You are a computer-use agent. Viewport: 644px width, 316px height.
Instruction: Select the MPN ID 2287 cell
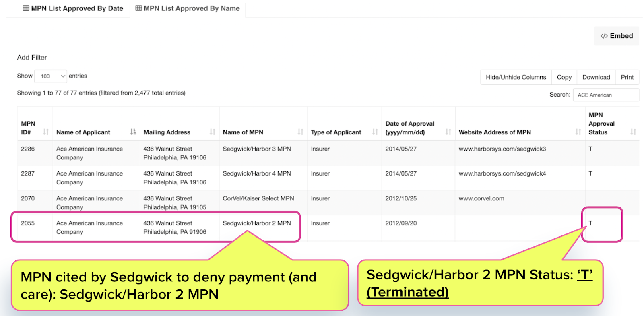pos(35,178)
